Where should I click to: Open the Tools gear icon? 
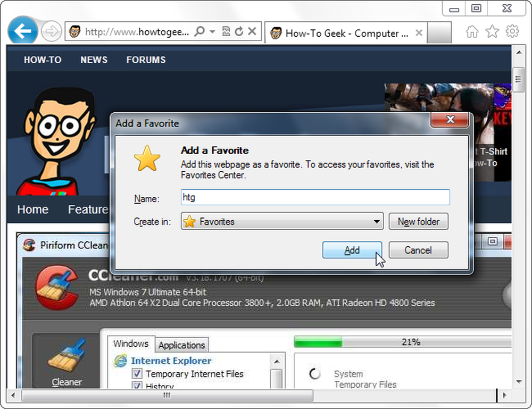click(x=512, y=31)
